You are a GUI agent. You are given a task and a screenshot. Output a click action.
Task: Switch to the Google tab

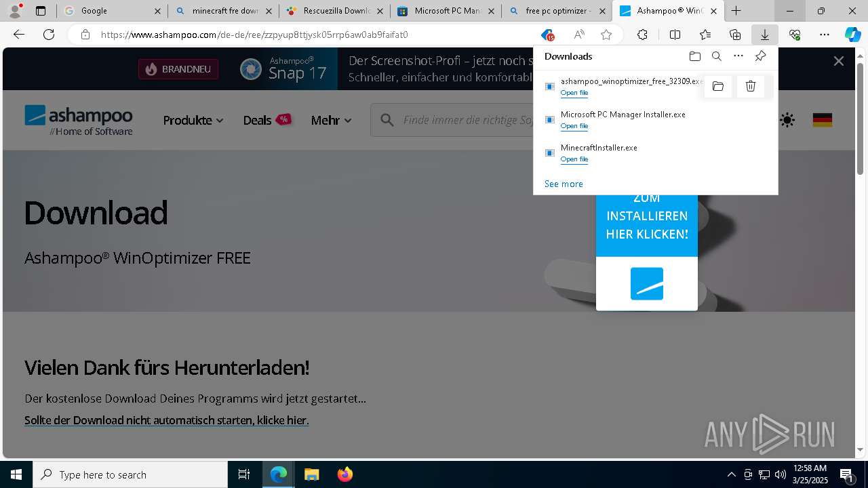[x=112, y=11]
